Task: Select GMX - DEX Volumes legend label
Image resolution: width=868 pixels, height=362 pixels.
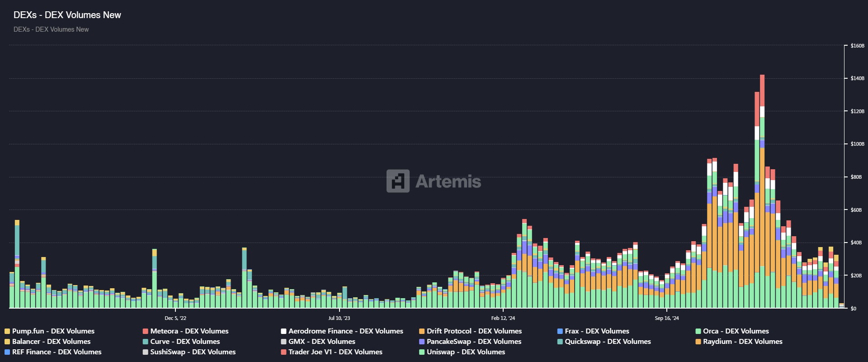Action: pyautogui.click(x=322, y=342)
